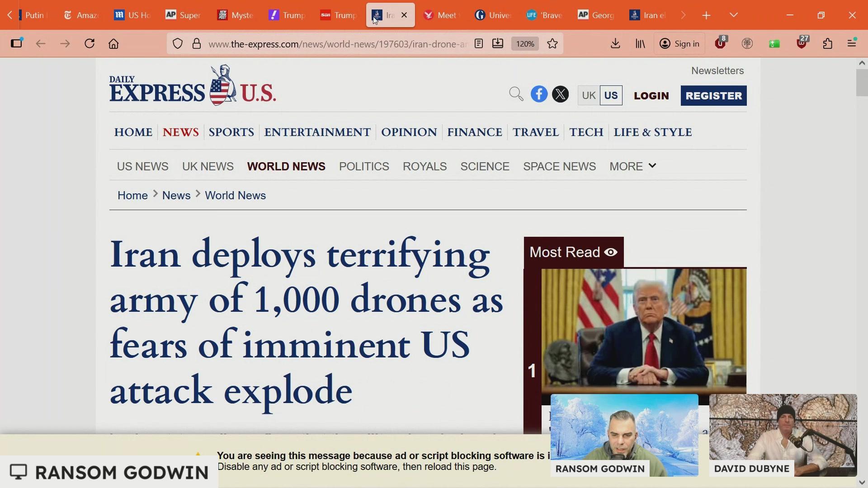Open the POLITICS section menu item
This screenshot has width=868, height=488.
point(364,167)
